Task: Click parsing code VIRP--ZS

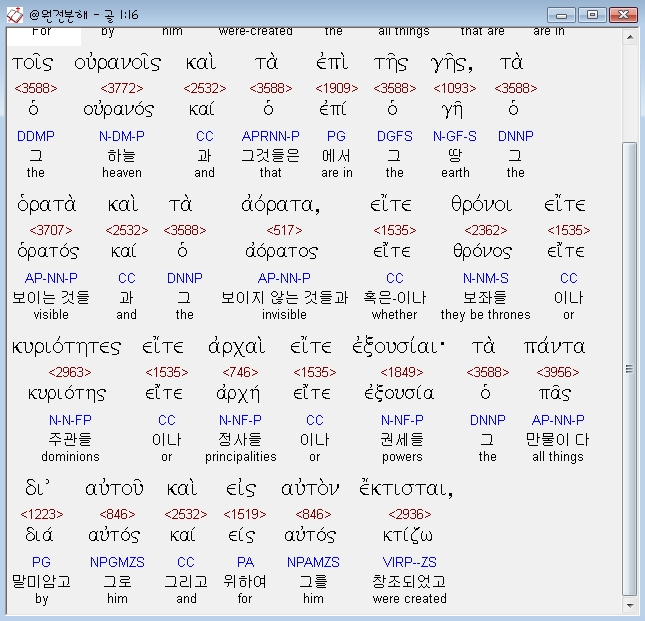Action: coord(409,562)
